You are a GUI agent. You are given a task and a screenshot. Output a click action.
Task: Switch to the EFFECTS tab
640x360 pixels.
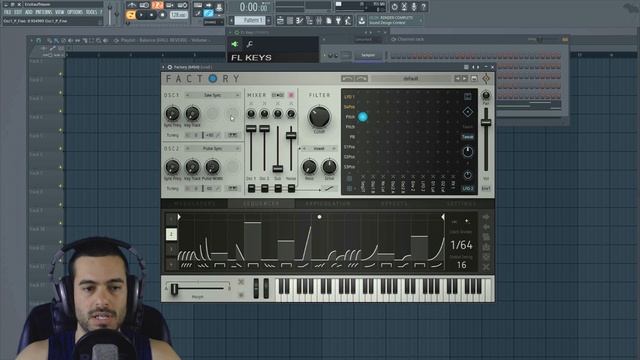tap(394, 203)
